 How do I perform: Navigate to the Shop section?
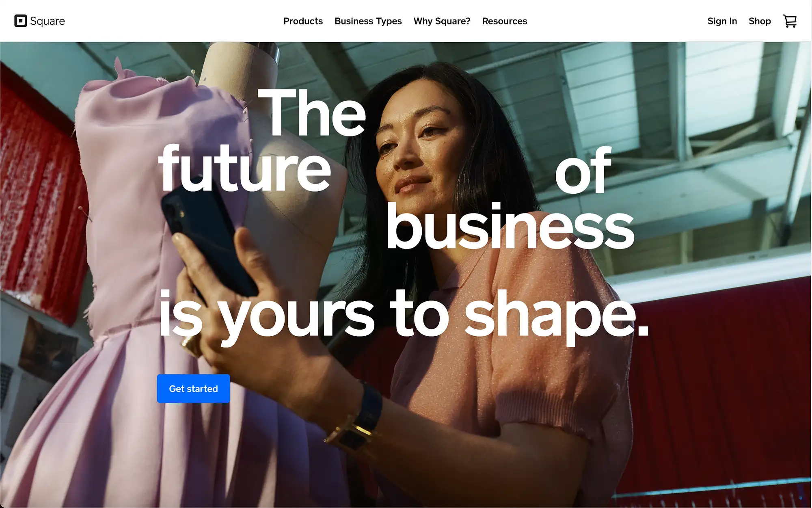pyautogui.click(x=759, y=21)
